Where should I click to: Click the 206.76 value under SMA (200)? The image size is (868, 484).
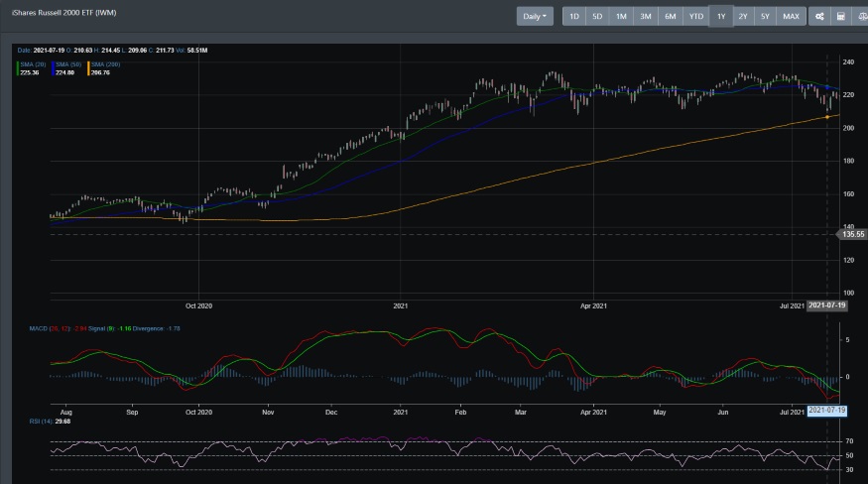(100, 72)
